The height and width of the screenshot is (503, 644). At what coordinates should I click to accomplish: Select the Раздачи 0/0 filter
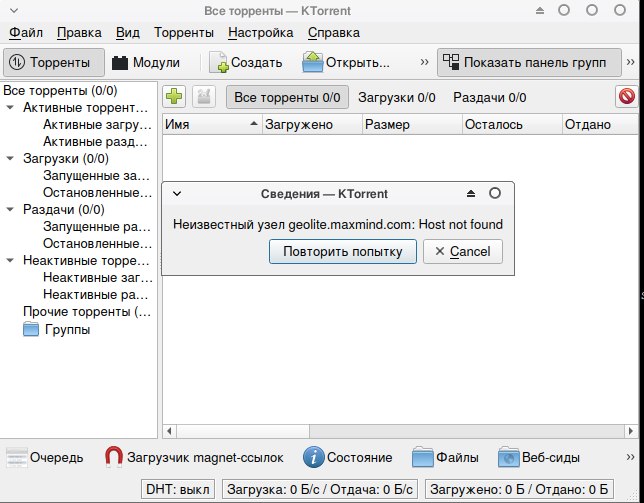pyautogui.click(x=490, y=97)
